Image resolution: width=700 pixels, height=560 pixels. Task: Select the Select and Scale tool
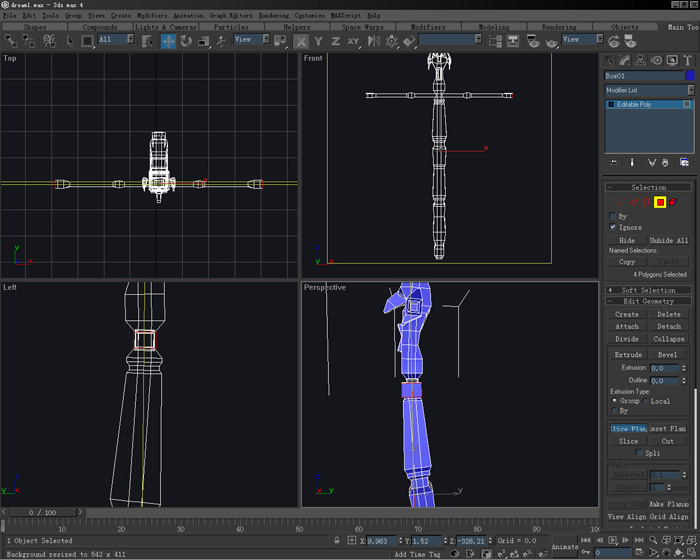click(204, 42)
